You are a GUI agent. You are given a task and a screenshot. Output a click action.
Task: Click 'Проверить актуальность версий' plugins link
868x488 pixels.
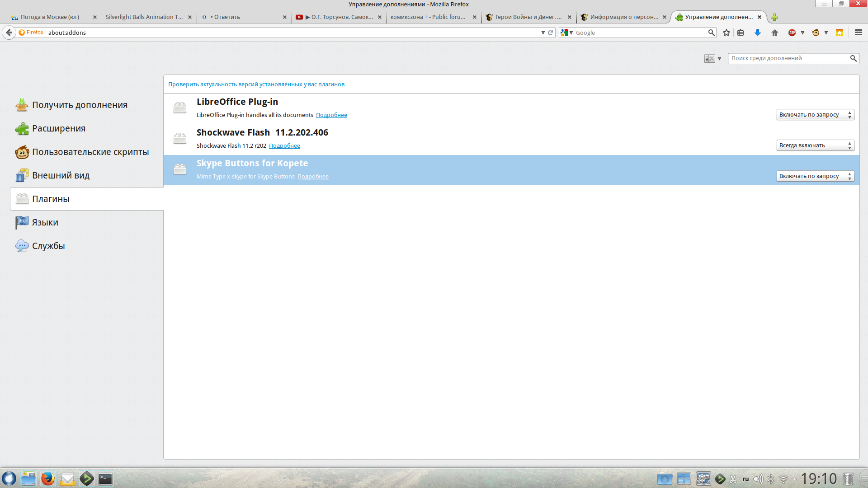click(256, 84)
